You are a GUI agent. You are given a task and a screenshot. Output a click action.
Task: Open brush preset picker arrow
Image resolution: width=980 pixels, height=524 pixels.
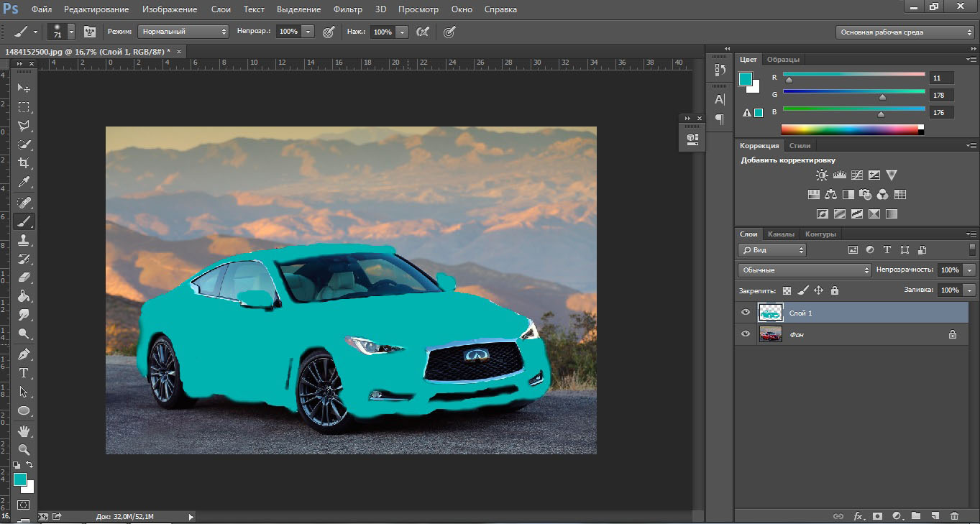[x=70, y=32]
